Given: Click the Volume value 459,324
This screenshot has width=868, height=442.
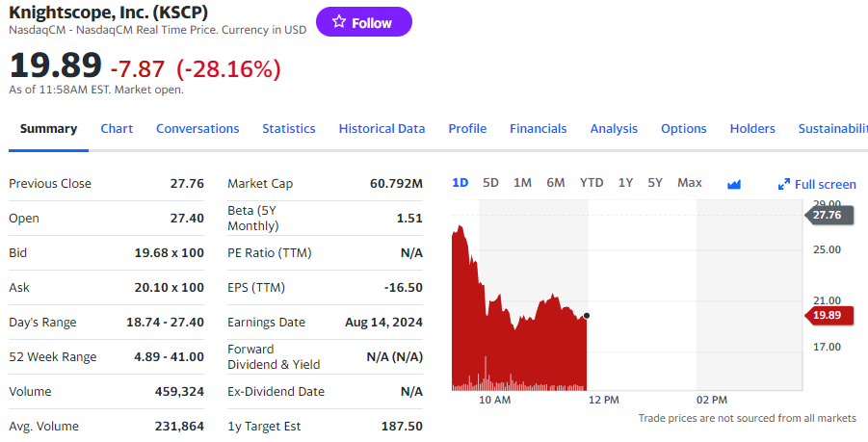Looking at the screenshot, I should [179, 392].
